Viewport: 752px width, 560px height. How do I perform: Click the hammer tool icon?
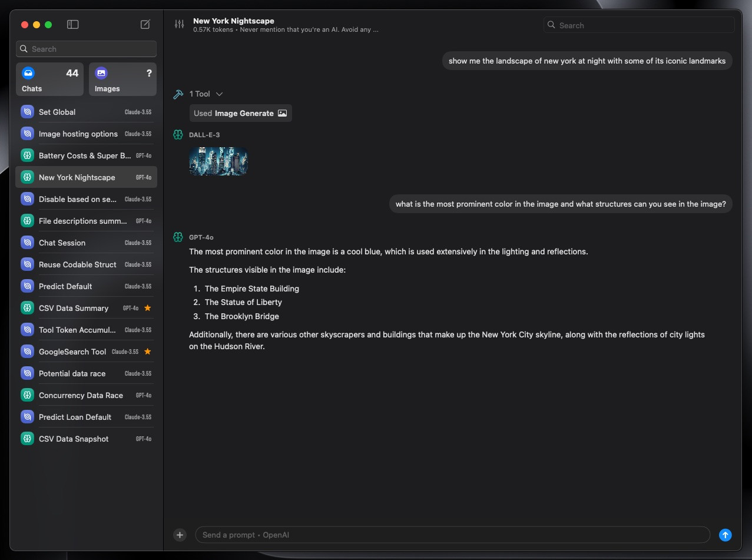(178, 94)
